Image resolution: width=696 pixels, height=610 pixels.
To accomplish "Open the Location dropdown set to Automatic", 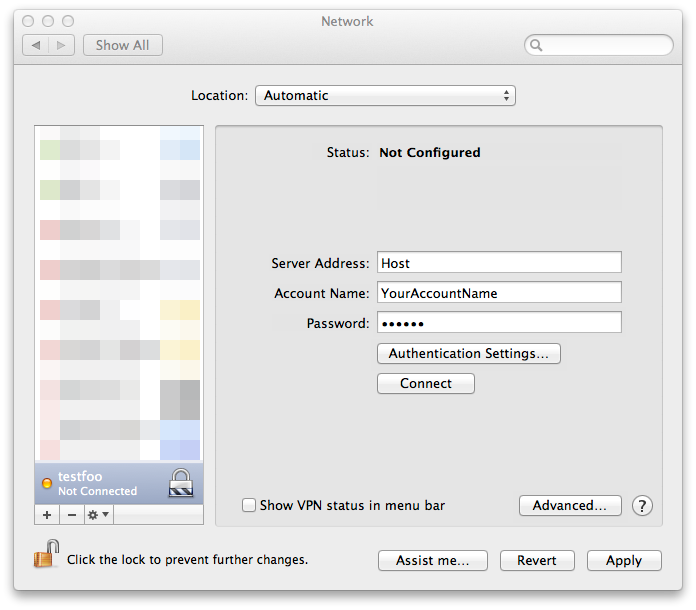I will pyautogui.click(x=385, y=95).
